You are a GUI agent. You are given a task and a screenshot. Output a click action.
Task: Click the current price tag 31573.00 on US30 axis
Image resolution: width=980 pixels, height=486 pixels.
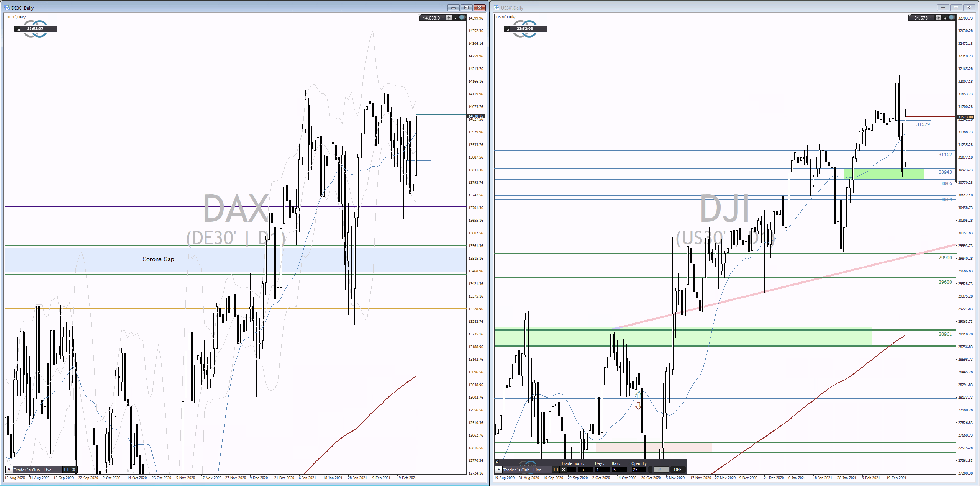[x=966, y=117]
